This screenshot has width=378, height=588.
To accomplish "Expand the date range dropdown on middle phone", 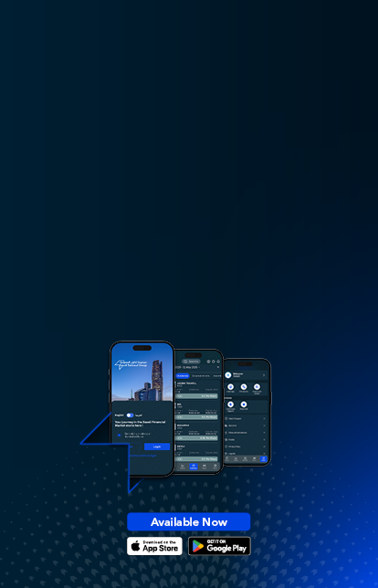I will 218,367.
